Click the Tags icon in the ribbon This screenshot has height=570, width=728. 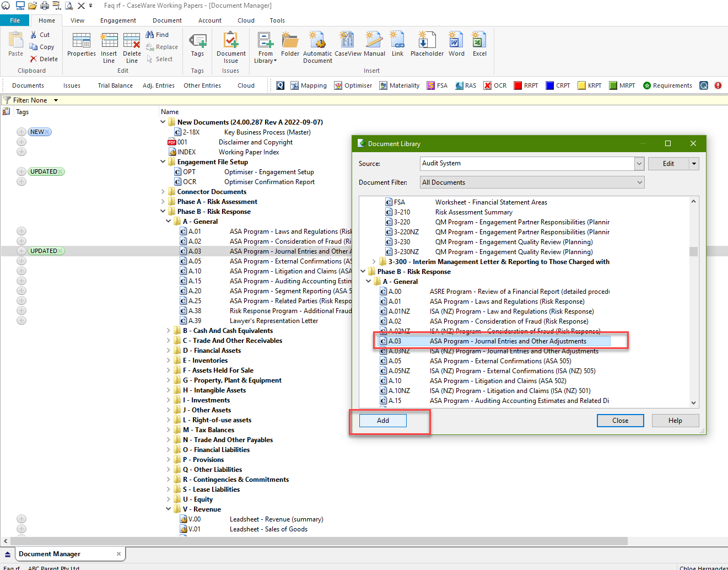pyautogui.click(x=197, y=44)
